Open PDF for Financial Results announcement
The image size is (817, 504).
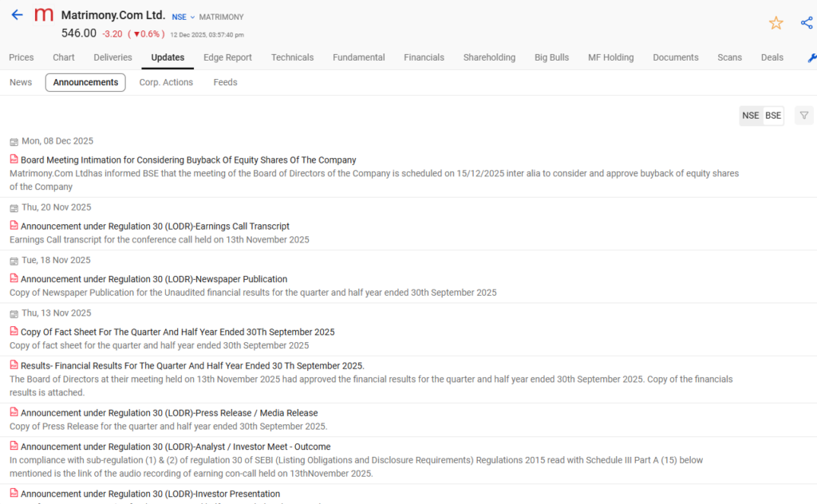(x=14, y=365)
